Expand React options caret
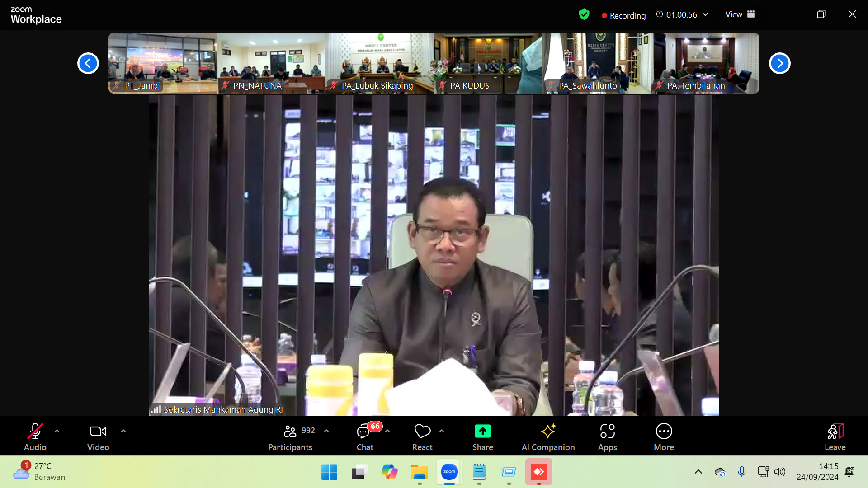868x488 pixels. (x=442, y=431)
